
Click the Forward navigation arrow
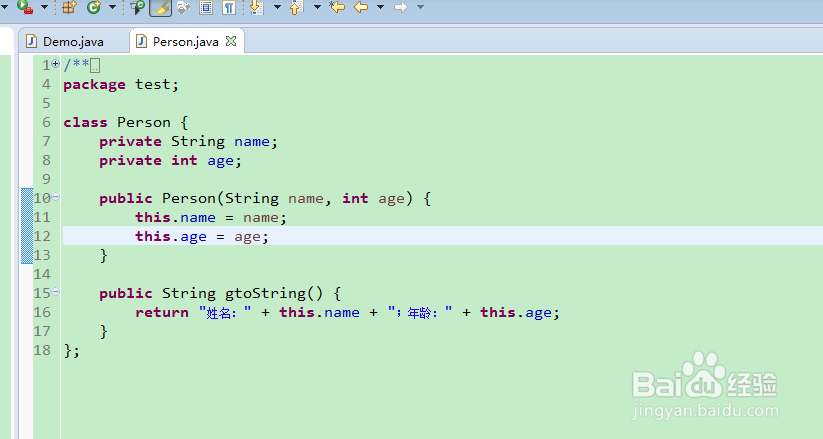(x=401, y=7)
